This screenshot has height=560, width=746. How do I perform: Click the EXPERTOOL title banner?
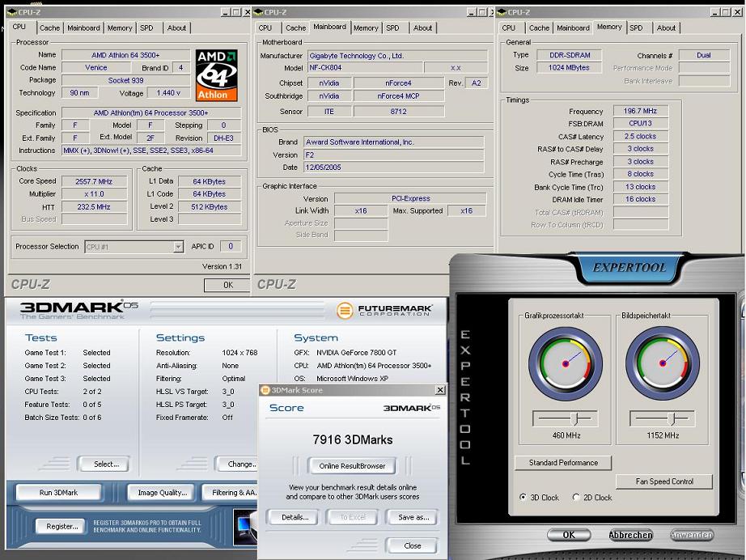[629, 267]
